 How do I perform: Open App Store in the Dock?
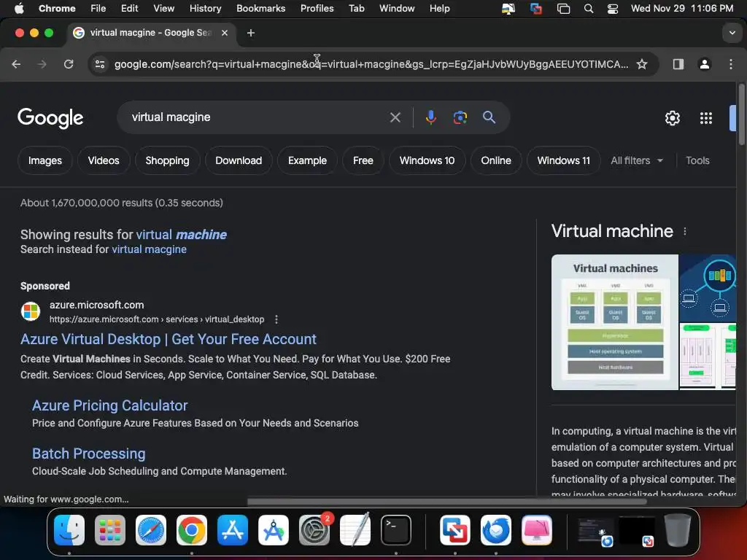coord(233,529)
